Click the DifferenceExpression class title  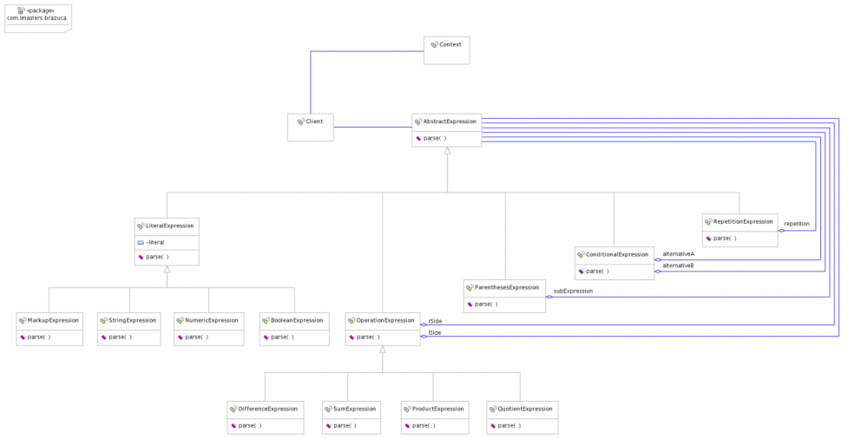(x=268, y=409)
